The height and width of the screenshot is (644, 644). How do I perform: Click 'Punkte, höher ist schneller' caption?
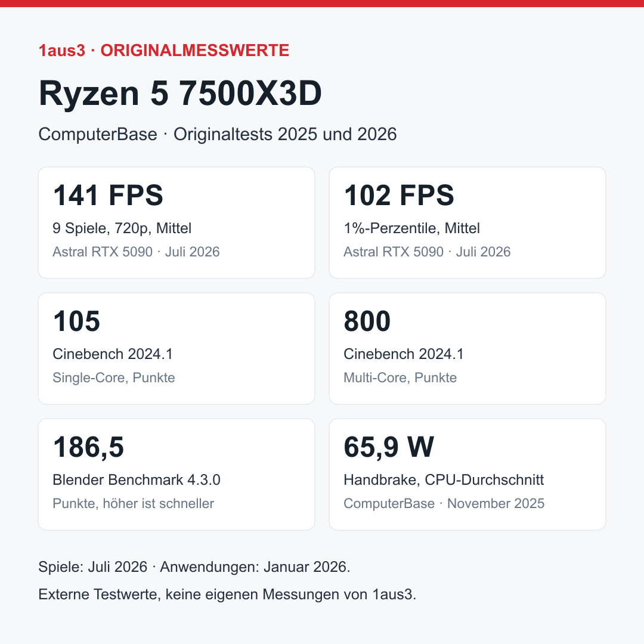click(x=134, y=503)
